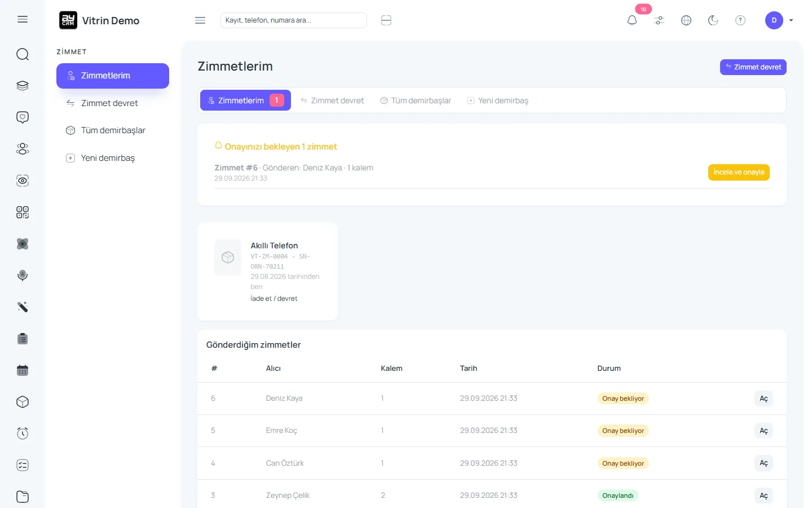This screenshot has height=508, width=812.
Task: Open the help question mark icon
Action: (740, 20)
